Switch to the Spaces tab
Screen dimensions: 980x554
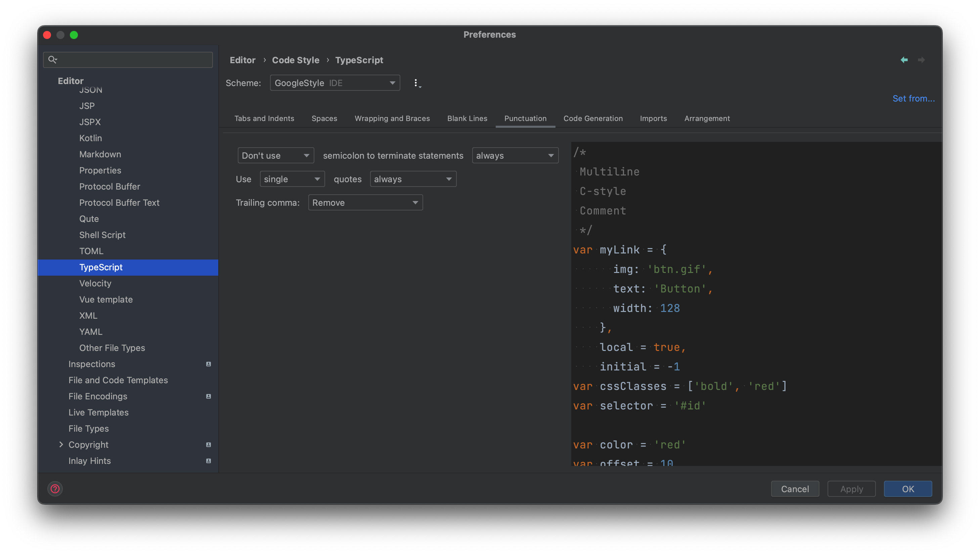pos(324,118)
